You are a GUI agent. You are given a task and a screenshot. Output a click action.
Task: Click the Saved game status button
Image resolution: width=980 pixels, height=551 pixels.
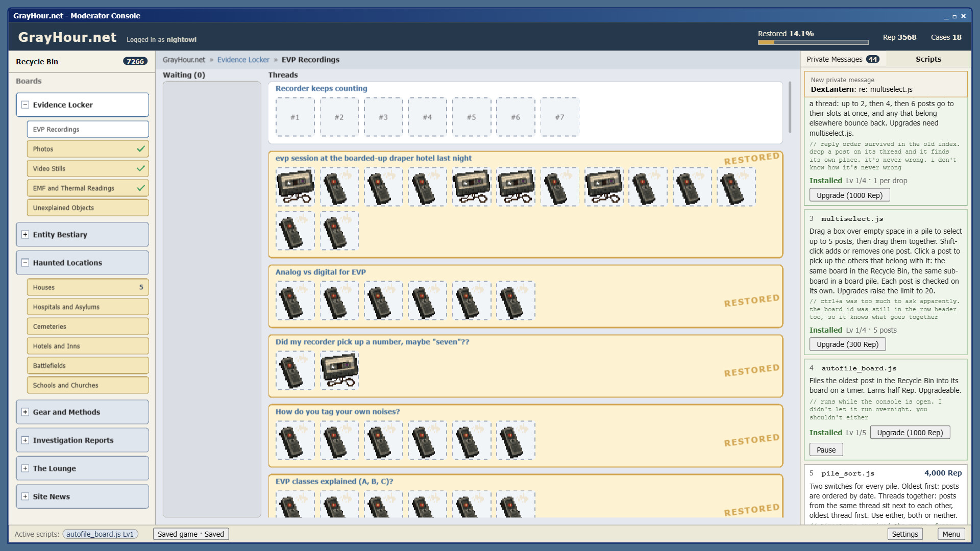coord(191,534)
